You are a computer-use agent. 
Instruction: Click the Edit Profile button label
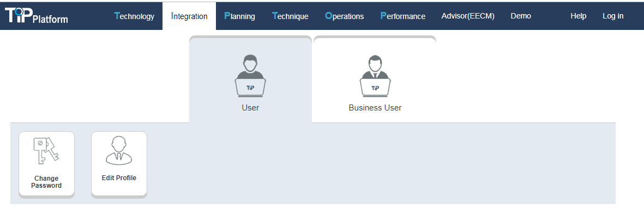(119, 179)
